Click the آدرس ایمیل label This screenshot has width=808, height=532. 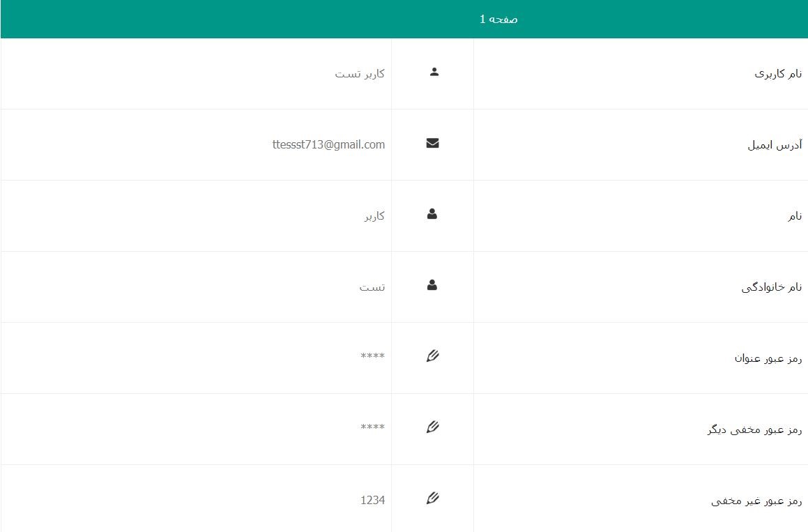775,145
